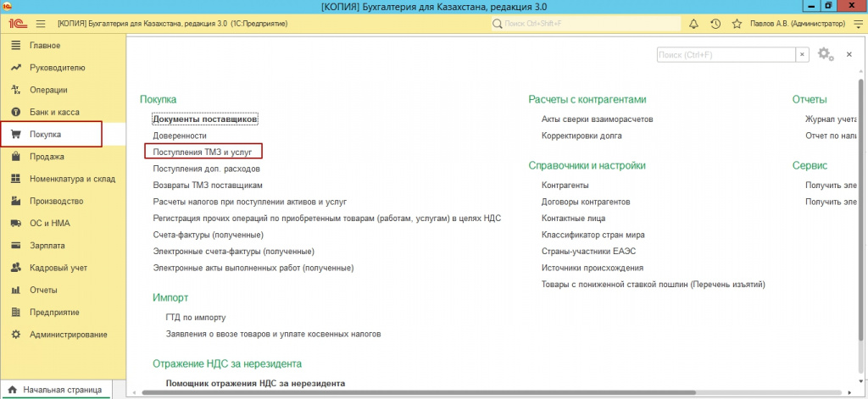
Task: Click the Продажа bag icon
Action: pos(16,157)
